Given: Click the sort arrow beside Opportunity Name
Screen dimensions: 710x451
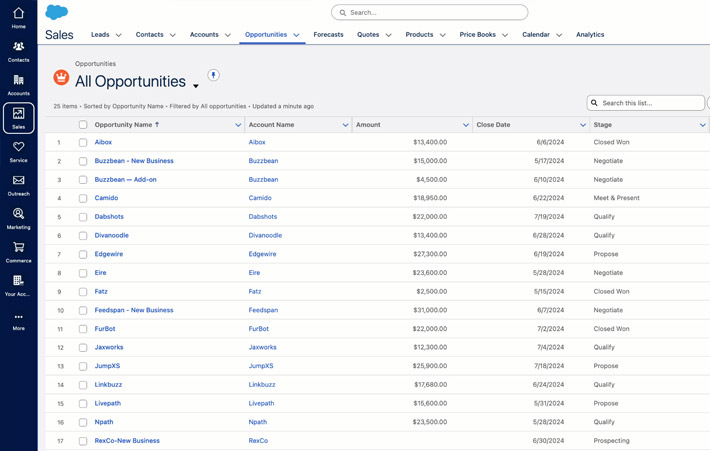Looking at the screenshot, I should pyautogui.click(x=157, y=124).
